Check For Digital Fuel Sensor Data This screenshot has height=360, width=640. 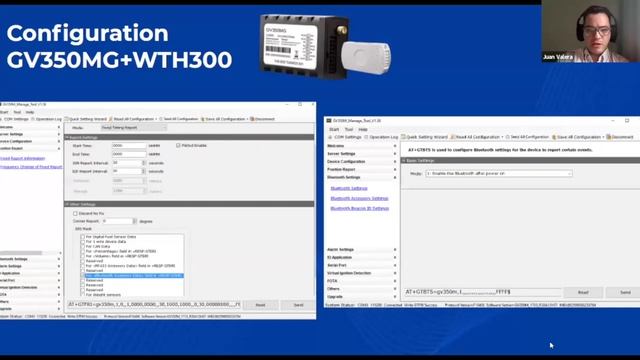point(82,237)
